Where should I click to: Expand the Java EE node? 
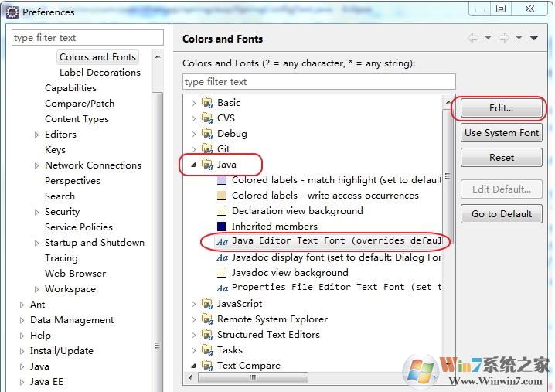coord(22,382)
